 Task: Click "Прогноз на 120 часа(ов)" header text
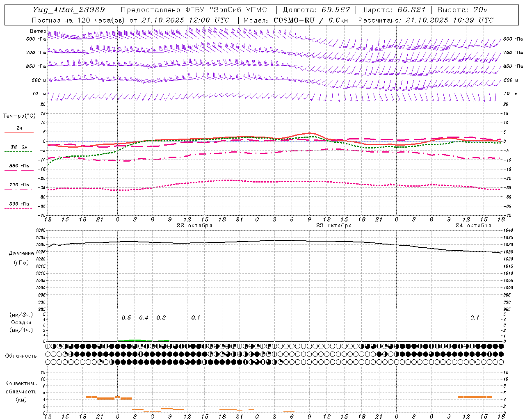point(79,20)
